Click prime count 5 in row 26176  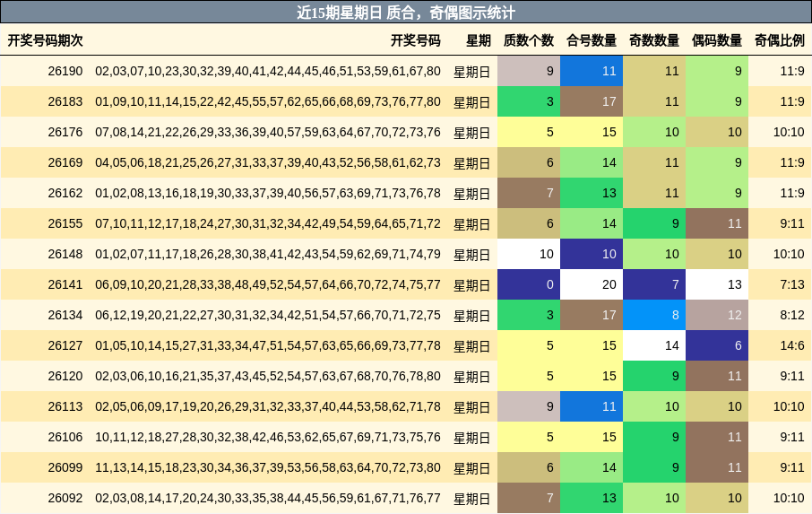tap(529, 132)
